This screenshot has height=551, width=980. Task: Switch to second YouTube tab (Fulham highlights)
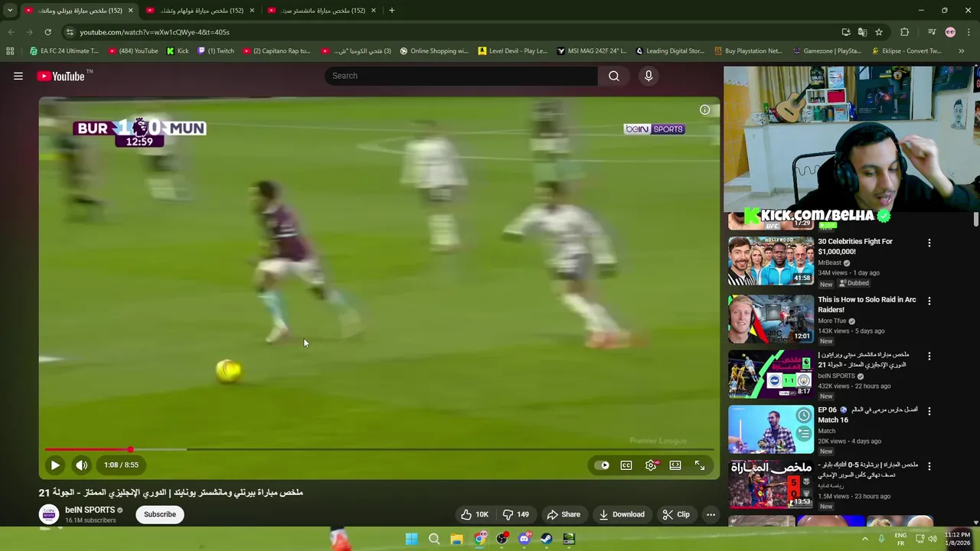point(202,11)
